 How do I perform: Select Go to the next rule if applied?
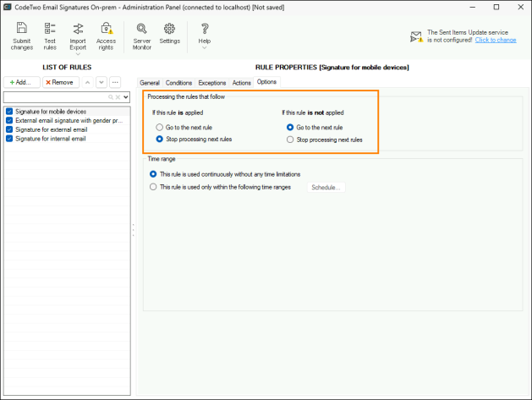coord(160,128)
